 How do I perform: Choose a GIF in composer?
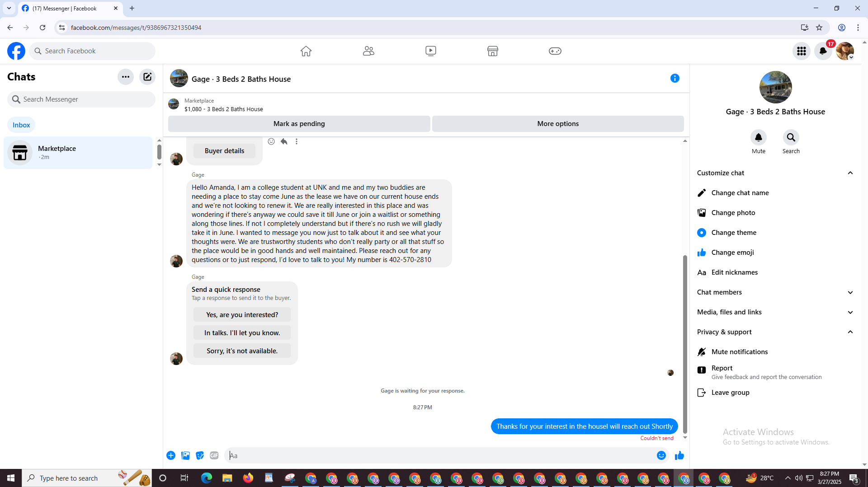(214, 455)
